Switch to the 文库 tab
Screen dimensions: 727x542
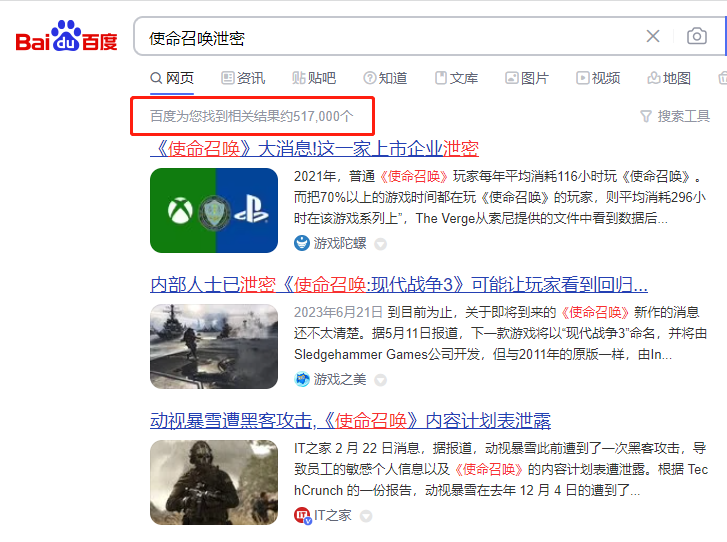456,78
